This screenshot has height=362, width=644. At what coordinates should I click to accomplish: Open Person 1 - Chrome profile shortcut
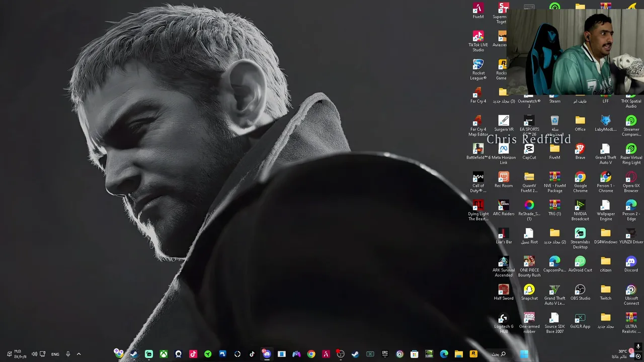(x=606, y=182)
